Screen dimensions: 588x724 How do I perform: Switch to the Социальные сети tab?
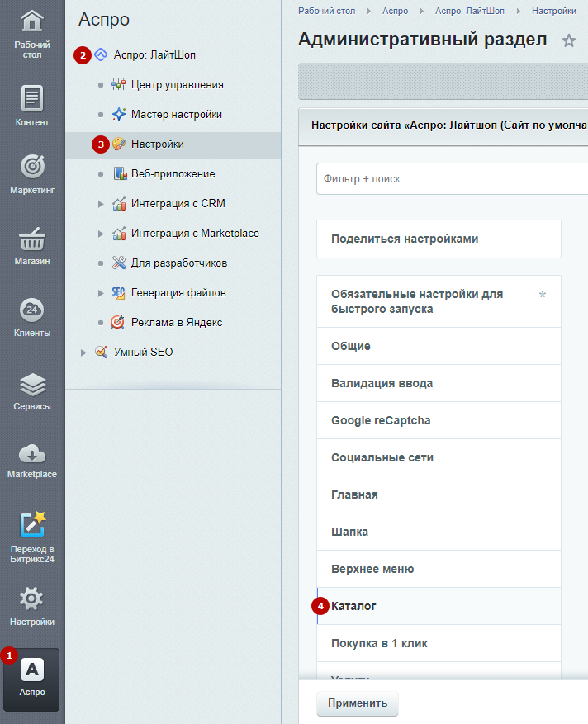(439, 457)
